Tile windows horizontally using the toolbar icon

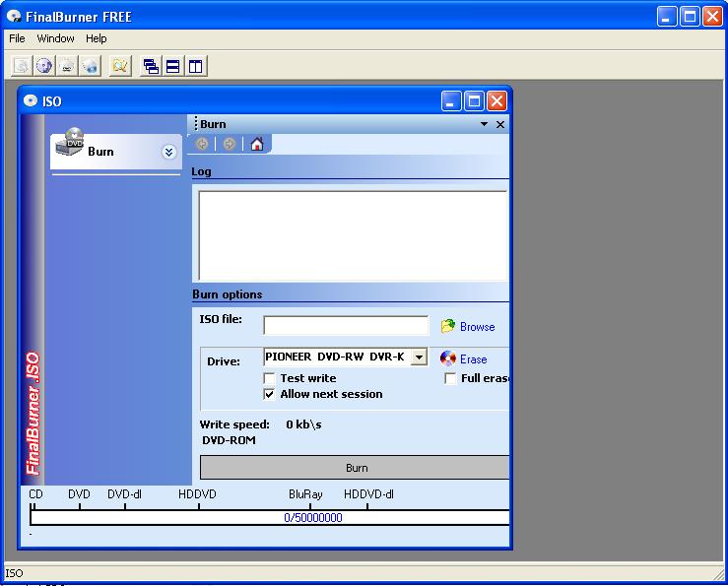(x=172, y=66)
